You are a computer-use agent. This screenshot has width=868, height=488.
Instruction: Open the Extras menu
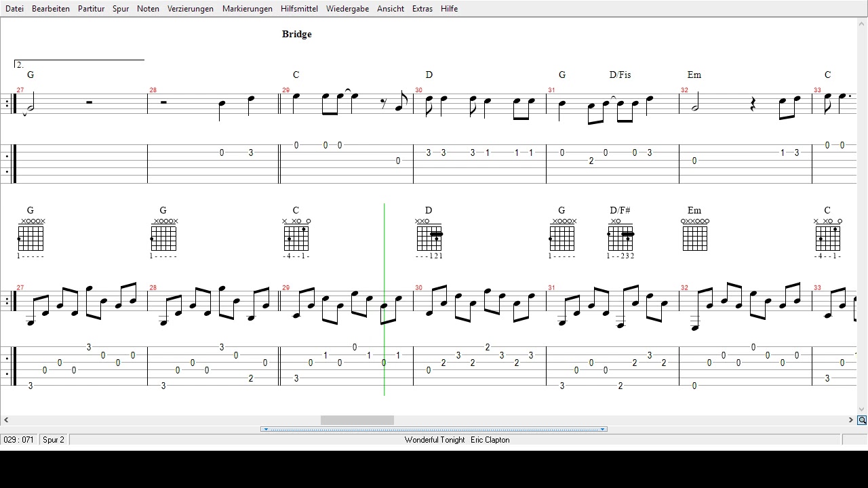click(x=422, y=9)
